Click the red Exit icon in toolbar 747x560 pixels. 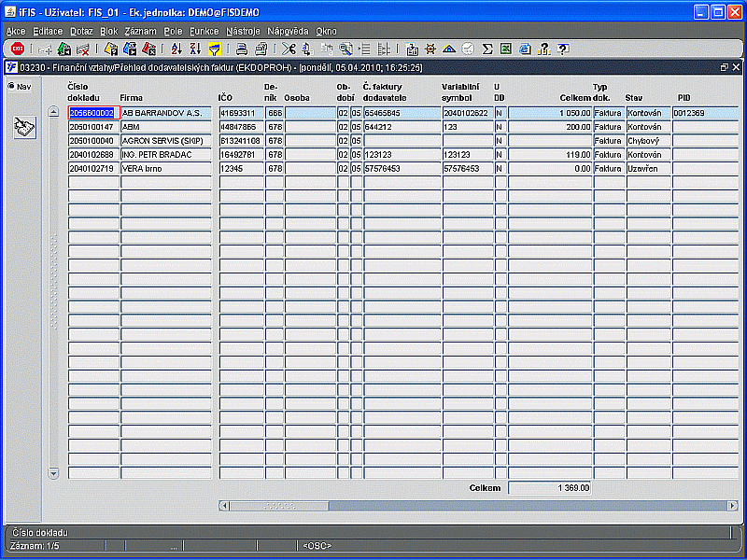coord(17,49)
